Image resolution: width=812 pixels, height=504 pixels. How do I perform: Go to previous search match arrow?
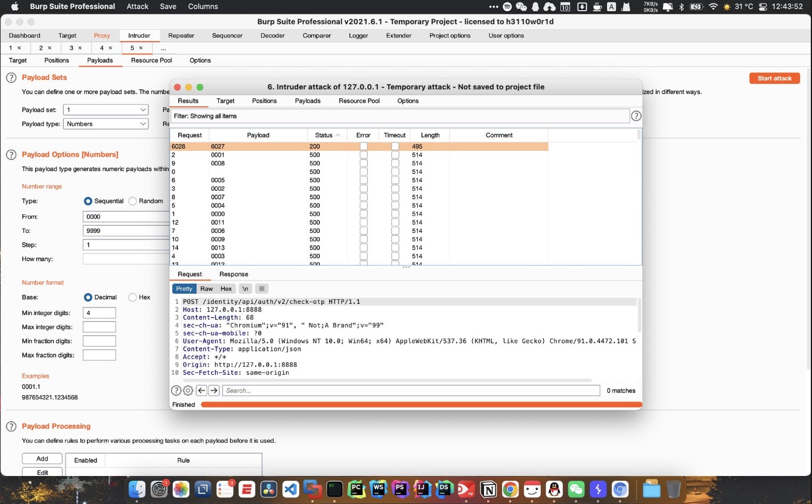point(202,391)
